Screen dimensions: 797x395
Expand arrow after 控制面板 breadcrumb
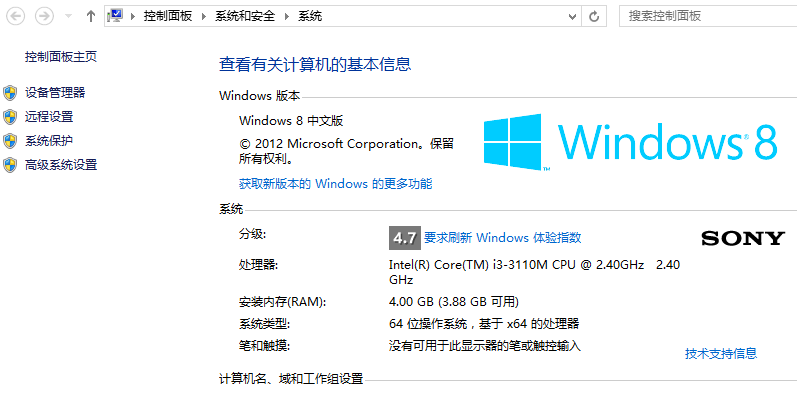(x=204, y=16)
